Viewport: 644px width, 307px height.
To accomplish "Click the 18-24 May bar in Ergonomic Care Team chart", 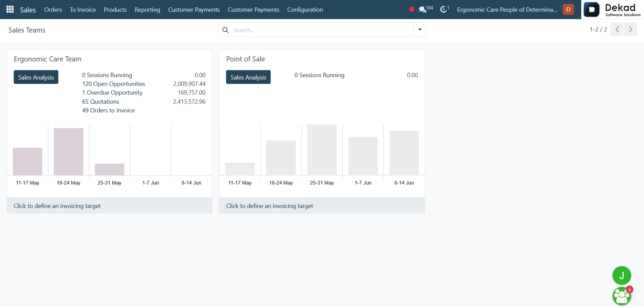I will [68, 152].
